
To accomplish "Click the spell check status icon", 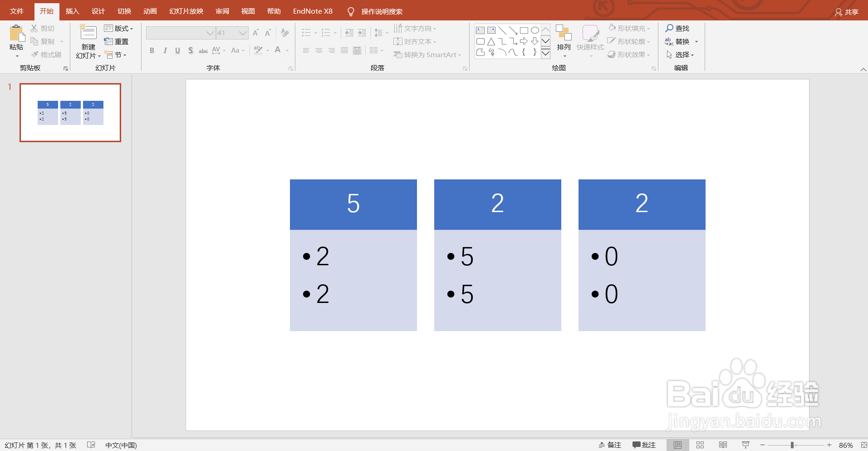I will (x=91, y=445).
